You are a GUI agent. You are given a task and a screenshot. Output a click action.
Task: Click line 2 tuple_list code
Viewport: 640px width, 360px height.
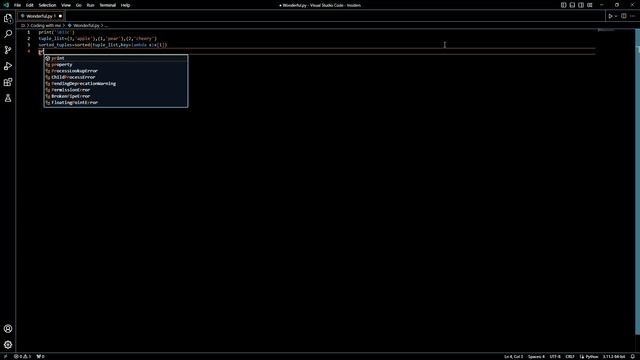pos(98,38)
